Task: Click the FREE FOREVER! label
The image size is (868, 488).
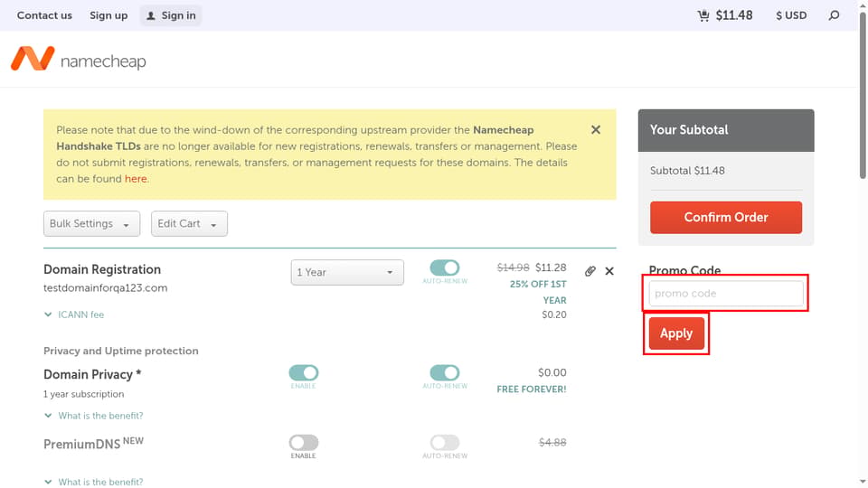Action: point(532,389)
